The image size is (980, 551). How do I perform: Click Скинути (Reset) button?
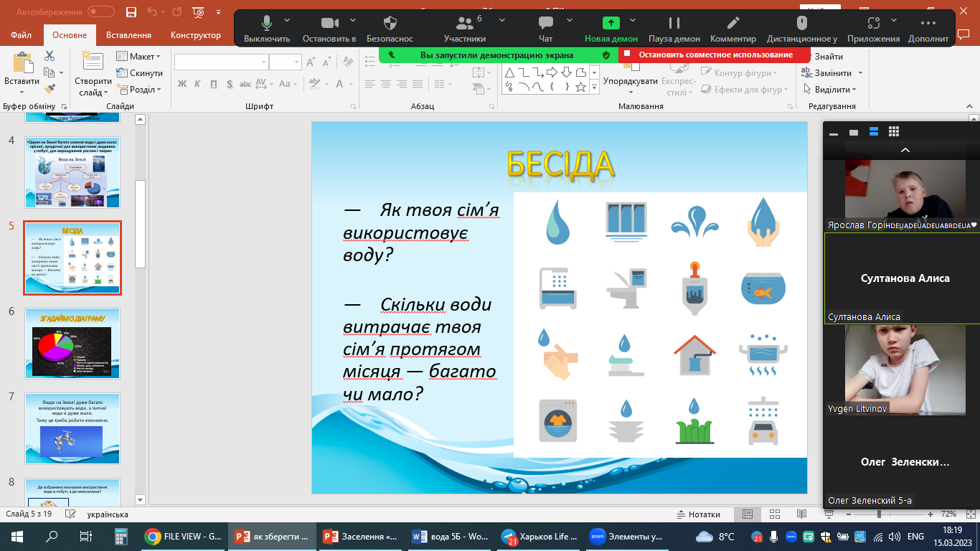pyautogui.click(x=139, y=73)
